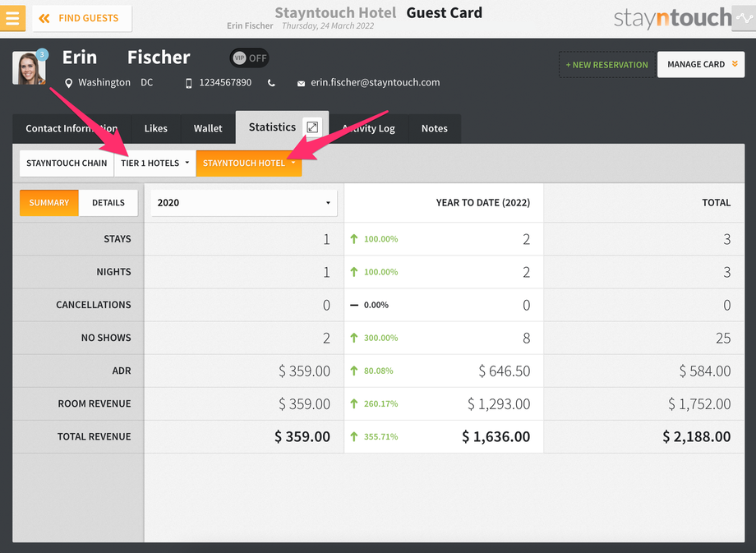Screen dimensions: 756x553
Task: Click the stayntouch logo
Action: click(x=672, y=18)
